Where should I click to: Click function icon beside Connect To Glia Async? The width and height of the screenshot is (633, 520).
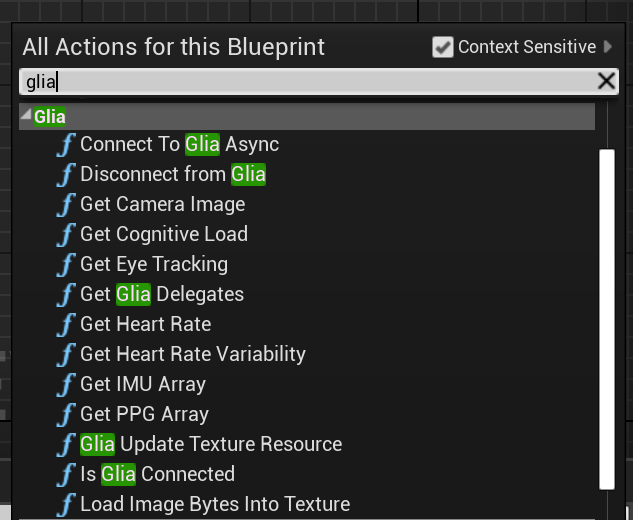coord(67,145)
